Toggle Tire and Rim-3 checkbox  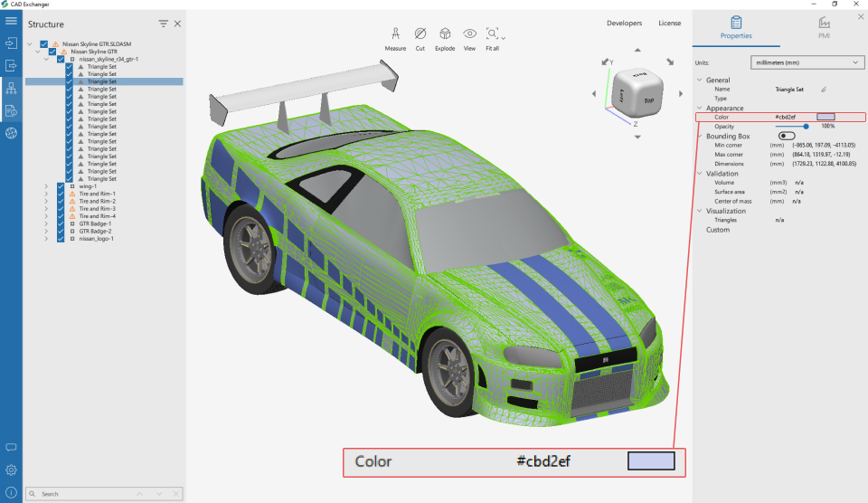(x=61, y=209)
